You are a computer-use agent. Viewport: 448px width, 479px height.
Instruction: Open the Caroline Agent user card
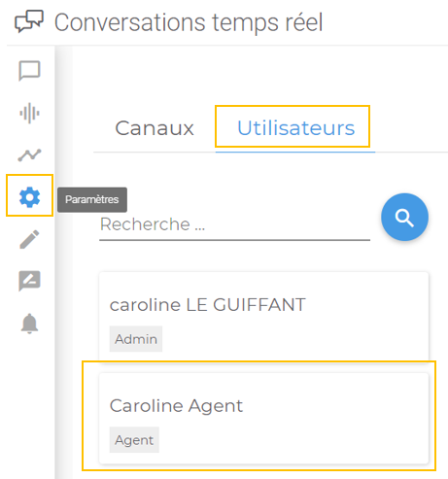click(263, 419)
